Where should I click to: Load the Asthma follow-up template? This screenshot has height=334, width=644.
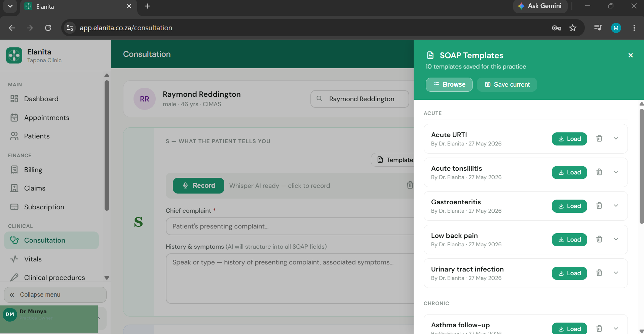point(569,329)
